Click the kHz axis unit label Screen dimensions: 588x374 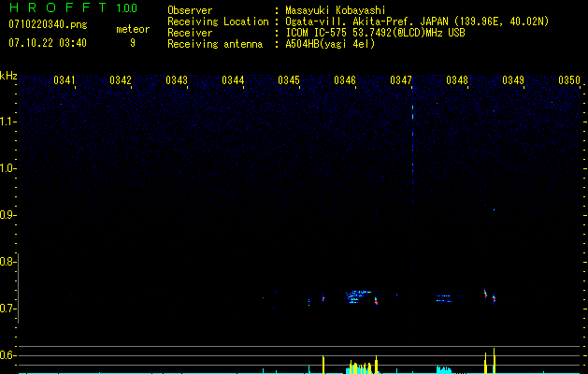(x=8, y=76)
